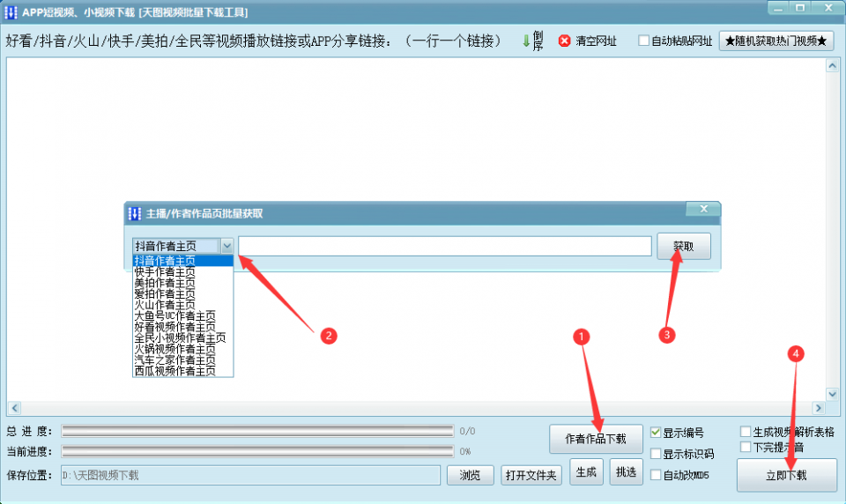Viewport: 846px width, 504px height.
Task: Pick 好看视频作者主页 from the list
Action: (x=174, y=327)
